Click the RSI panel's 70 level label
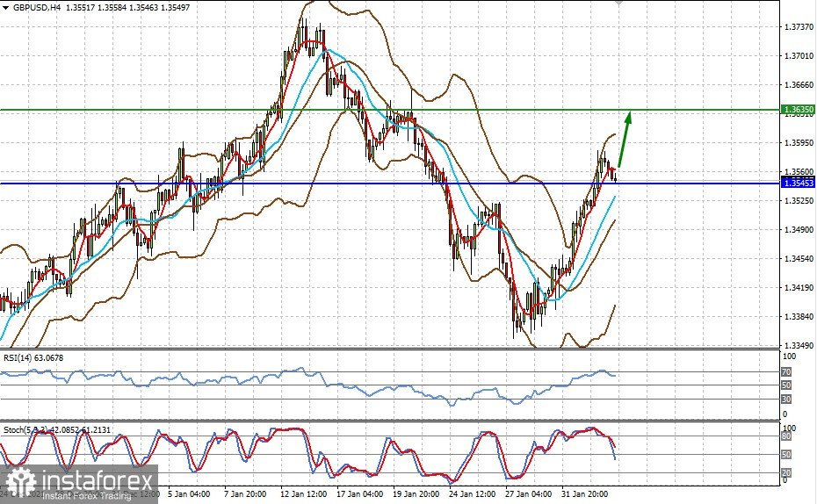The image size is (817, 504). [786, 371]
